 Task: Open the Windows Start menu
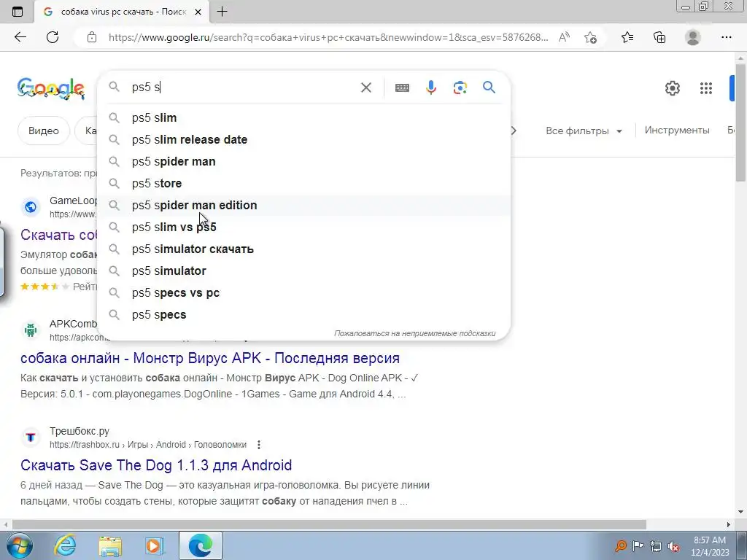(20, 545)
